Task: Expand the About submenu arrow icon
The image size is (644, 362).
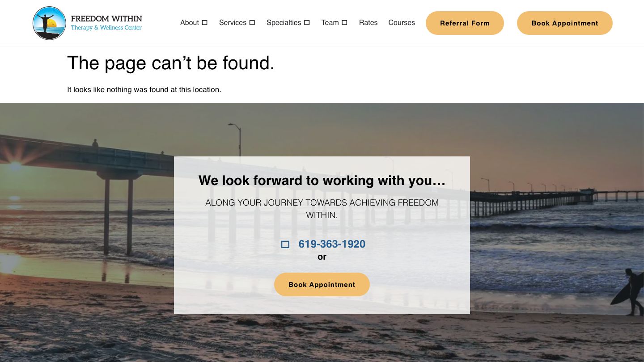Action: pos(205,23)
